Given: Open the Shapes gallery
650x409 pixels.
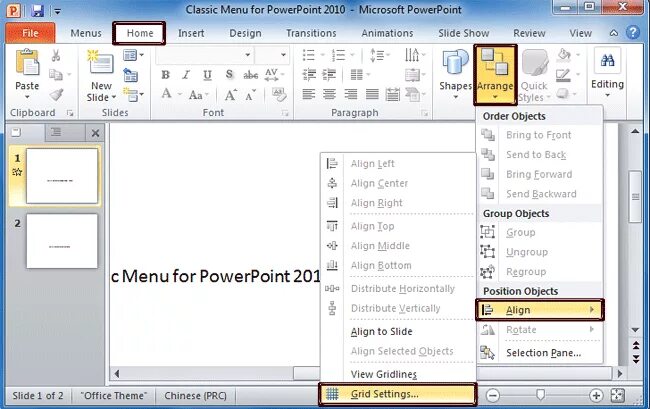Looking at the screenshot, I should click(x=455, y=75).
